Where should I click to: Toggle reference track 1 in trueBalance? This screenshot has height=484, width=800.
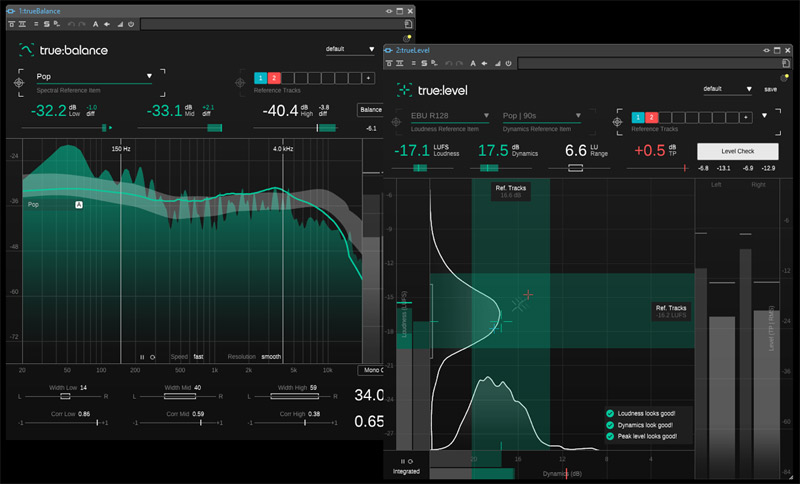[x=260, y=77]
